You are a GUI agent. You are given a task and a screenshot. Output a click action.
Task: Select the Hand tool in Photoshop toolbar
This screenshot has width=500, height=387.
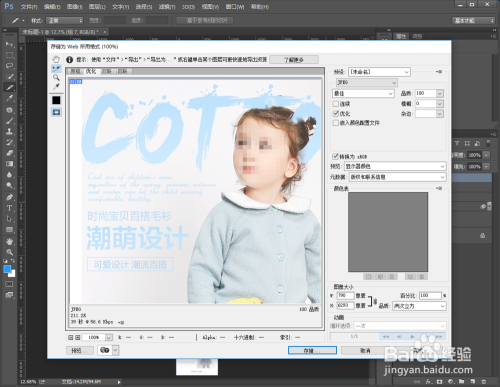pyautogui.click(x=9, y=241)
